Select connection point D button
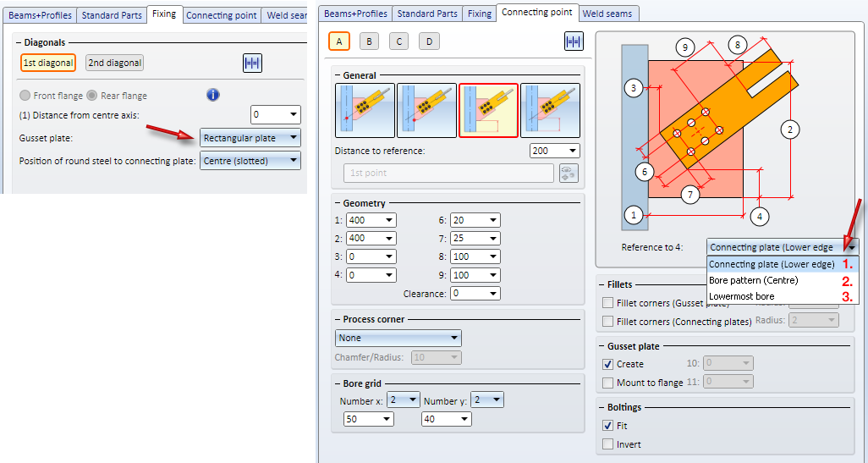This screenshot has width=868, height=463. pos(430,41)
